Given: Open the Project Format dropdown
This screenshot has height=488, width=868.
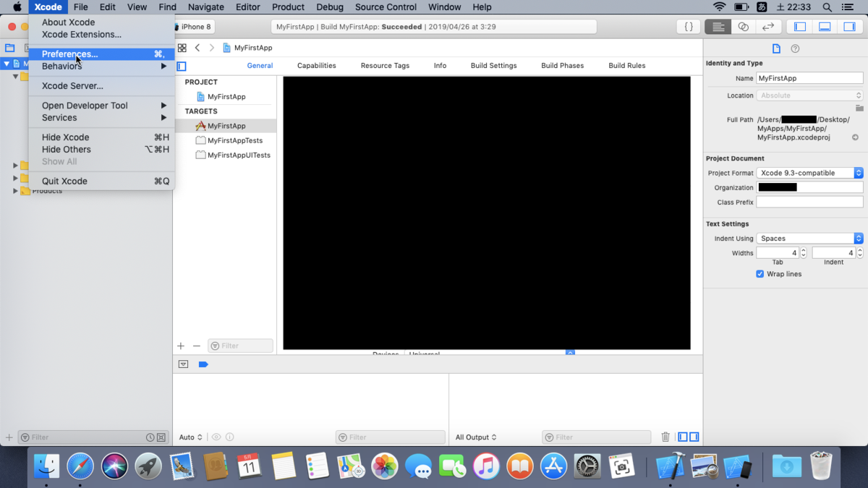Looking at the screenshot, I should click(x=809, y=173).
